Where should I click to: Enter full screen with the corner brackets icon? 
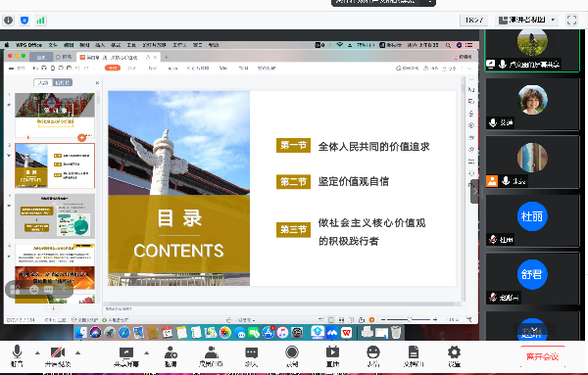[572, 20]
